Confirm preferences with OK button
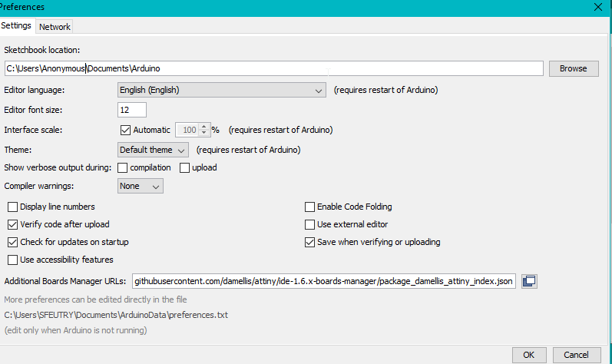The width and height of the screenshot is (612, 364). [x=528, y=355]
